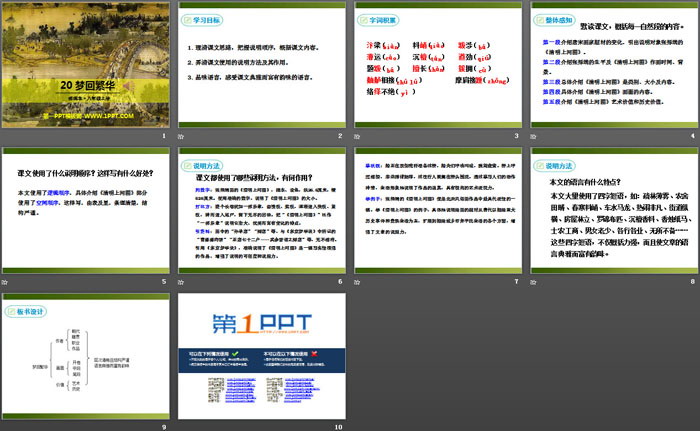
Task: Select slide 1 thumbnail titled 梦回繁华
Action: (86, 65)
